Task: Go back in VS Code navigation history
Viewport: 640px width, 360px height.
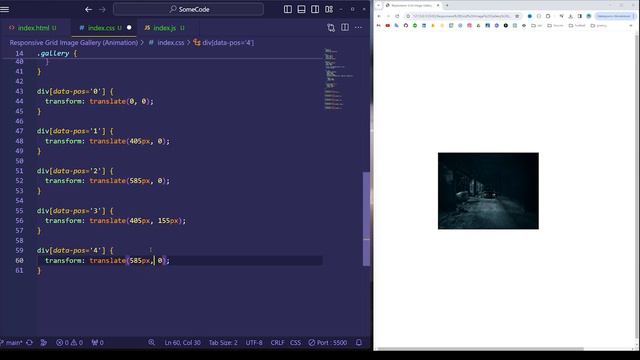Action: 89,9
